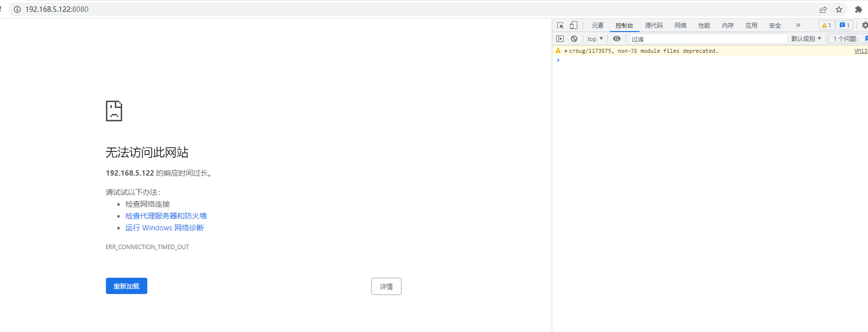Click the 1 个问题 issues button
868x332 pixels.
click(848, 38)
